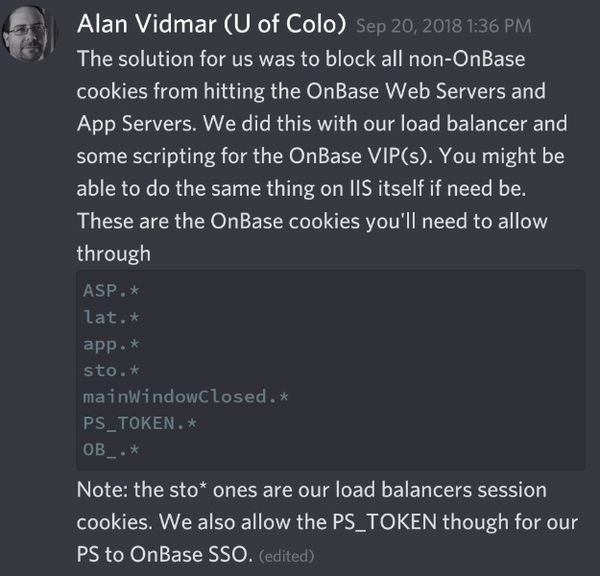600x576 pixels.
Task: Open the Alan Vidmar (U of Colo) username
Action: [x=211, y=24]
